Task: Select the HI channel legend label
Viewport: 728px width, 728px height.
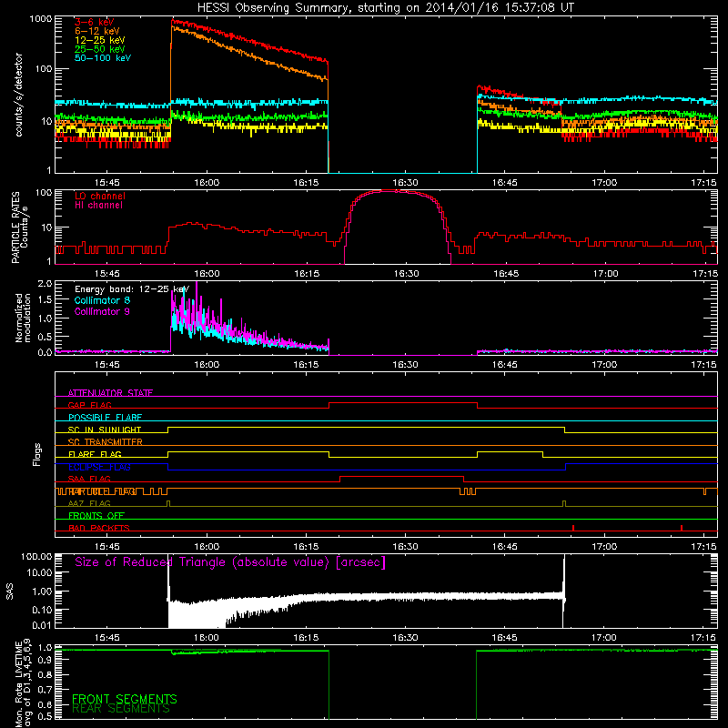Action: tap(98, 206)
